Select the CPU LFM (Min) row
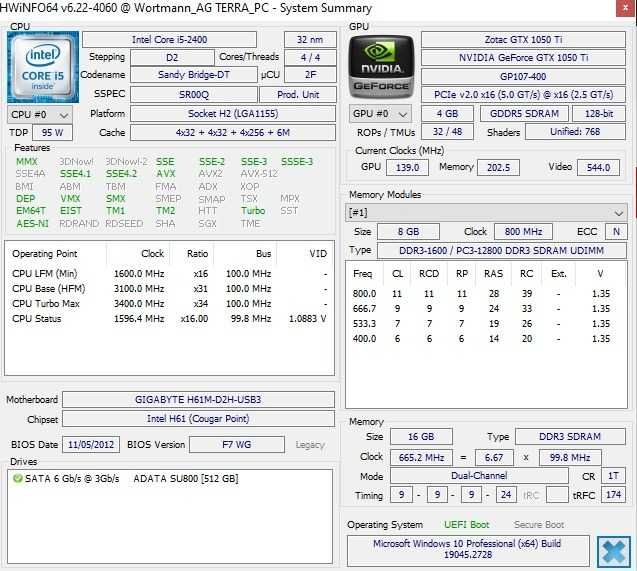Viewport: 637px width, 571px height. click(169, 274)
